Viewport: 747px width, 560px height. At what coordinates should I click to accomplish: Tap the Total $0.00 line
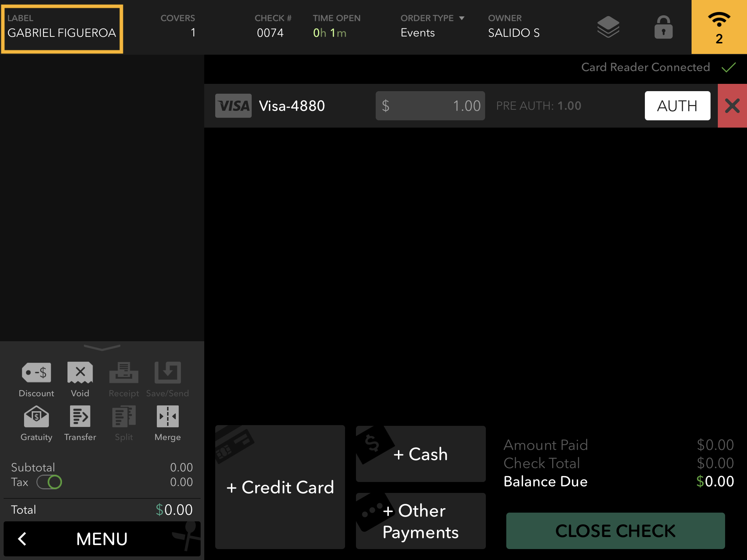pos(102,510)
